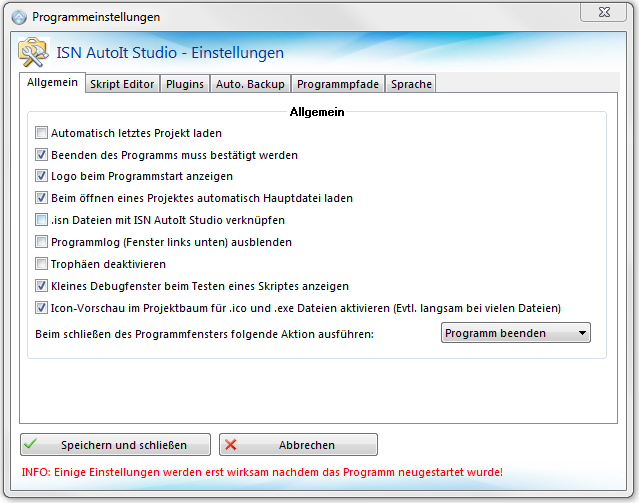Click the window icon in the title bar
639x503 pixels.
(19, 17)
